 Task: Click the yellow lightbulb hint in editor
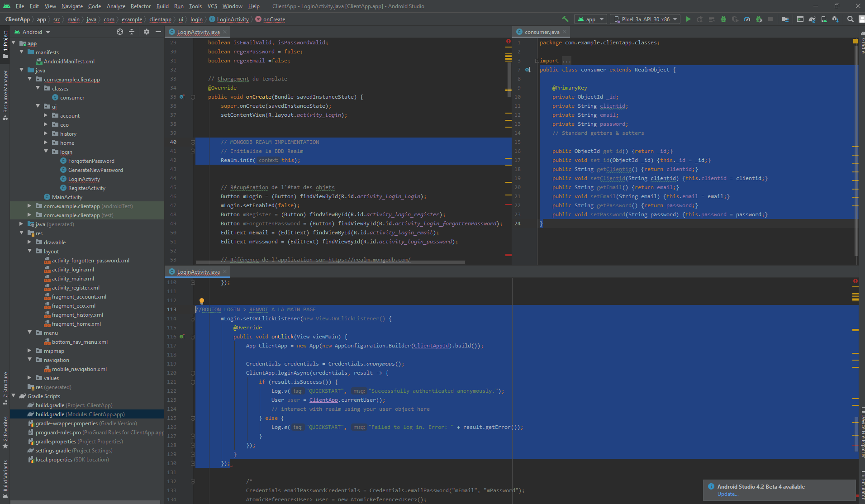pyautogui.click(x=202, y=301)
